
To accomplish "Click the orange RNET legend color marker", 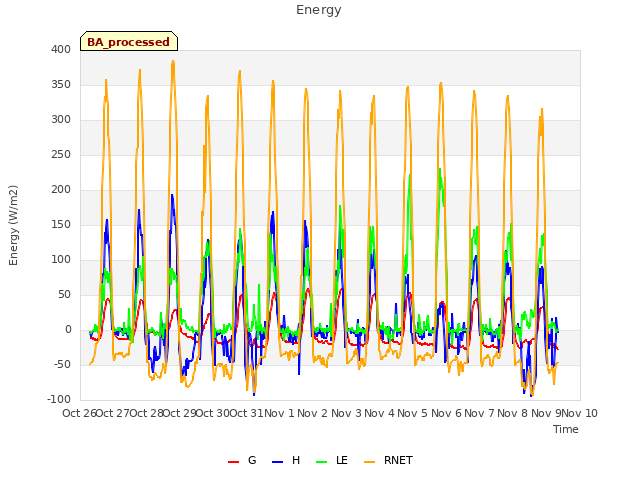I will click(369, 462).
